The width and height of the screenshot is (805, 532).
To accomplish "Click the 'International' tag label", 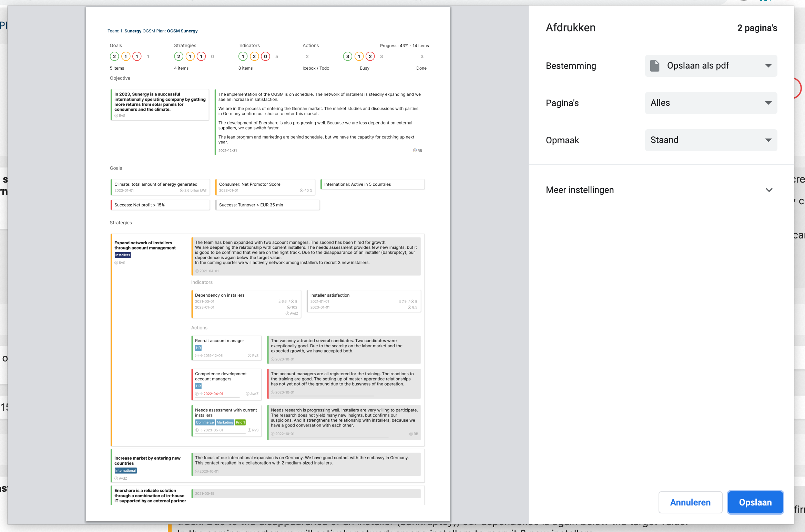I will point(125,471).
